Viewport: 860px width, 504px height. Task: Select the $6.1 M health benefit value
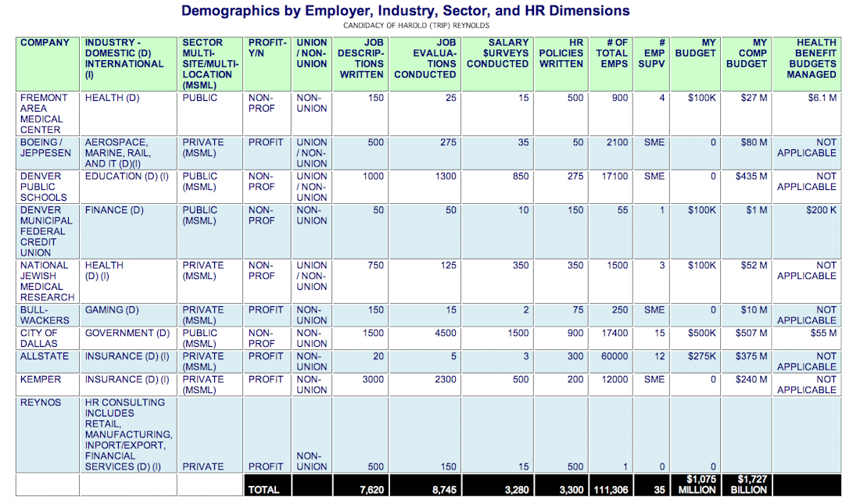822,98
